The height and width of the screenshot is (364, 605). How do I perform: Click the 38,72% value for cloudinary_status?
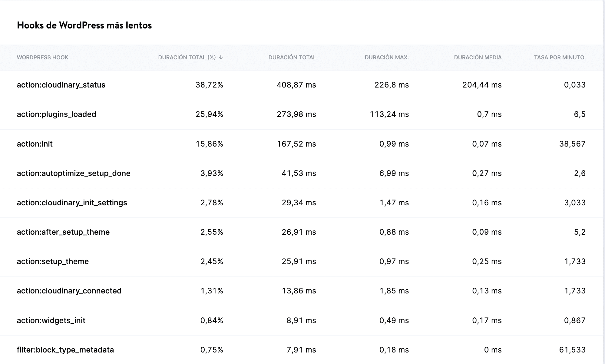[x=209, y=85]
